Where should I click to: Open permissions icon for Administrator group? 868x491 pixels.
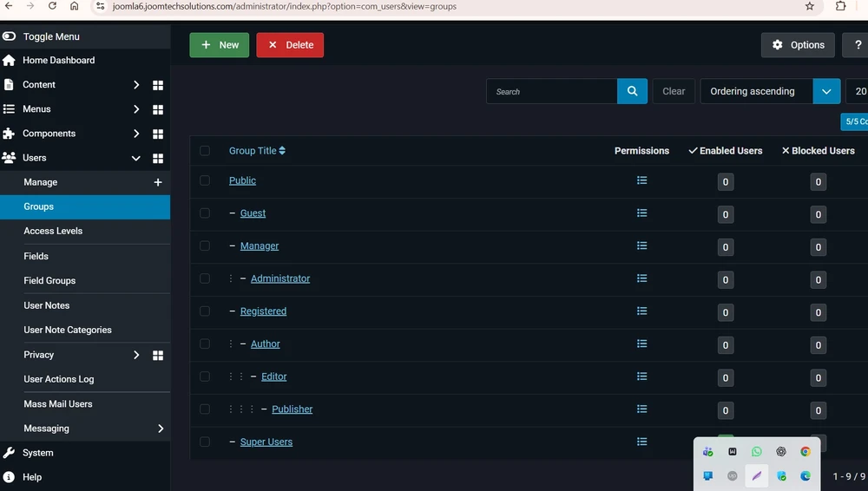click(x=641, y=278)
